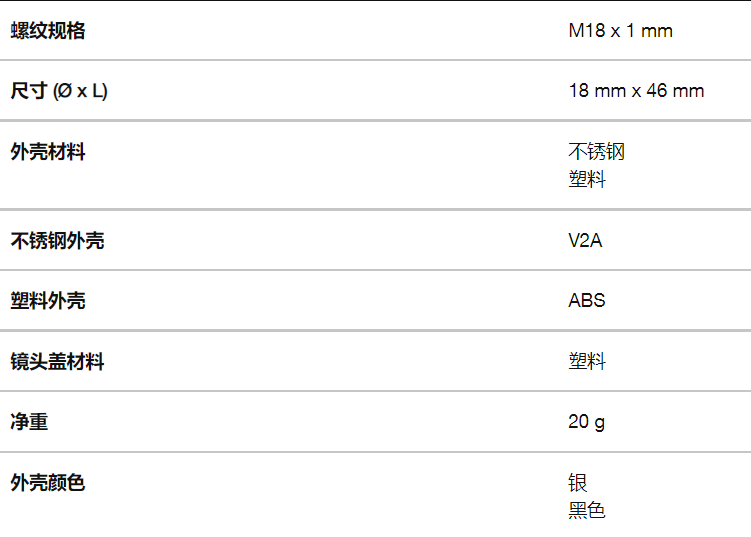Select the 黑色 color value
The width and height of the screenshot is (751, 537).
click(587, 511)
